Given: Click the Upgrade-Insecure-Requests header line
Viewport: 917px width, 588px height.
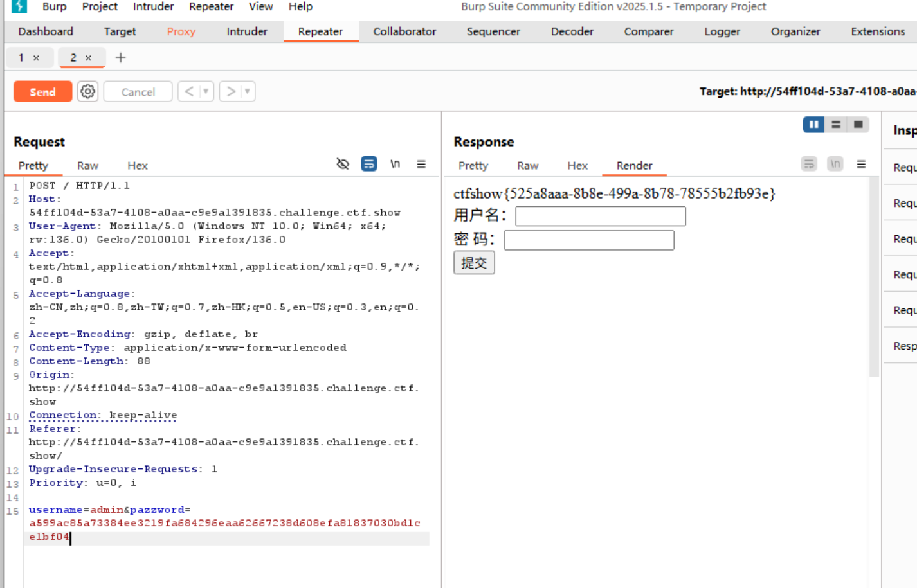Looking at the screenshot, I should pyautogui.click(x=123, y=469).
